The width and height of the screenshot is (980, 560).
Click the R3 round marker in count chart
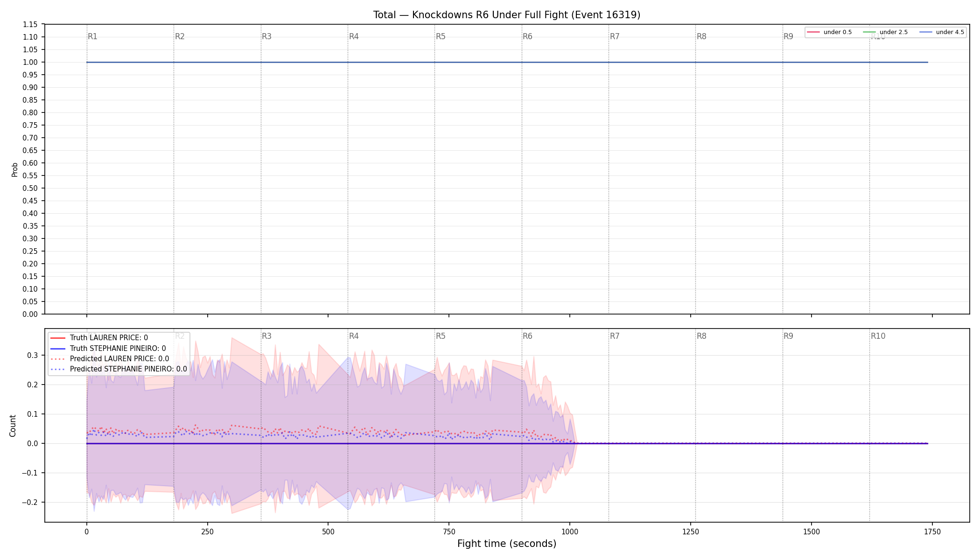point(266,336)
